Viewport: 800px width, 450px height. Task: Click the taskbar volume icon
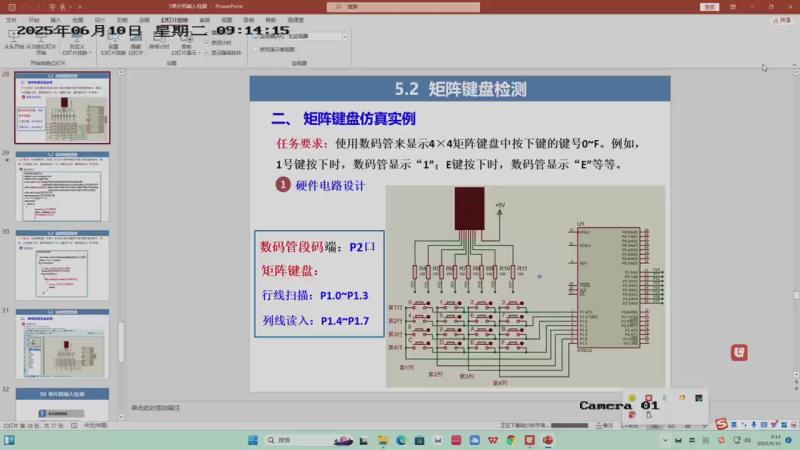point(747,440)
